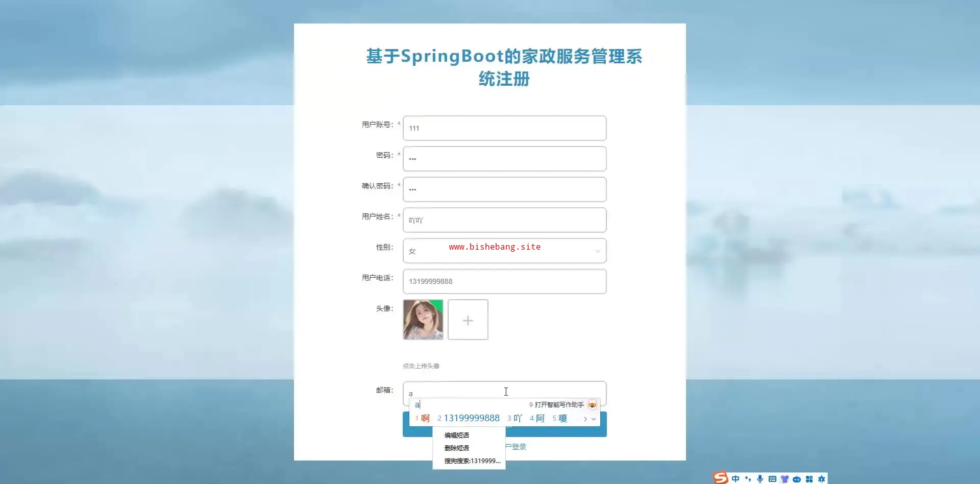
Task: Focus the 密码 password field
Action: (504, 159)
